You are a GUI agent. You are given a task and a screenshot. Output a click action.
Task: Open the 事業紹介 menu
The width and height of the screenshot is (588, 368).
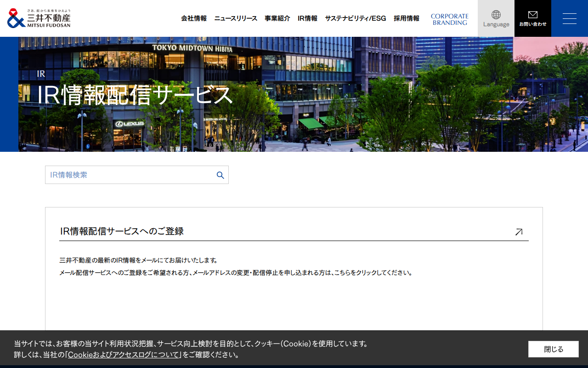[x=277, y=18]
